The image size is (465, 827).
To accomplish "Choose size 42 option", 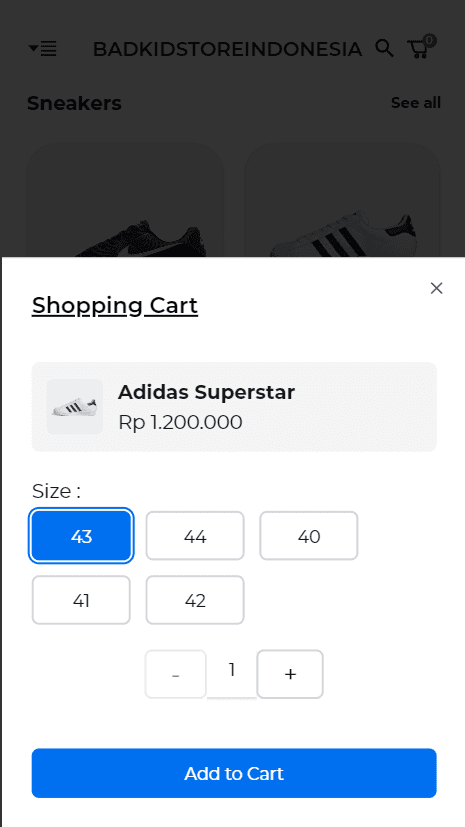I will pyautogui.click(x=195, y=600).
